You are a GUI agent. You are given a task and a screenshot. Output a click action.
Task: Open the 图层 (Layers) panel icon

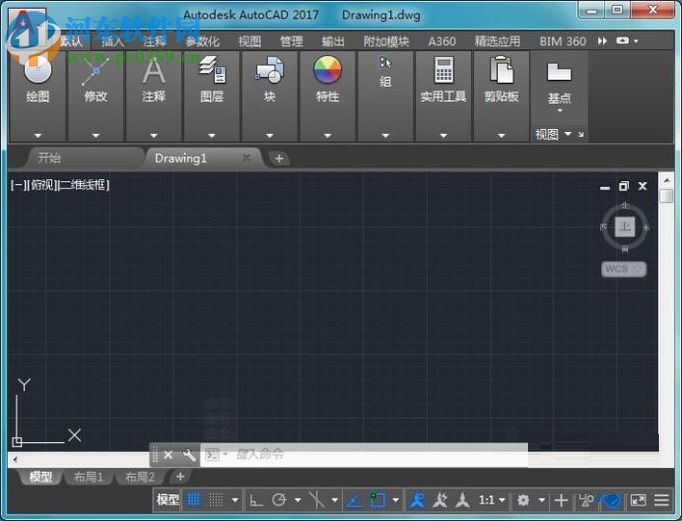[211, 70]
